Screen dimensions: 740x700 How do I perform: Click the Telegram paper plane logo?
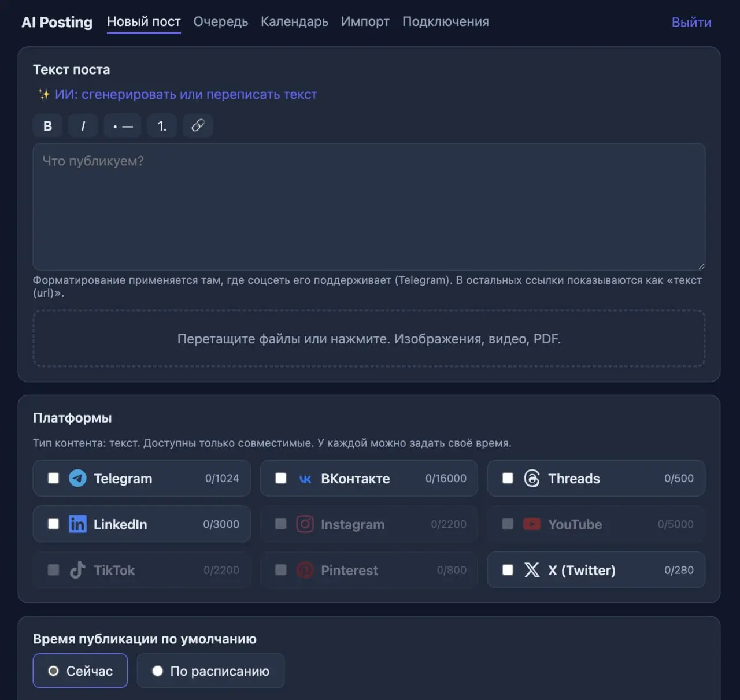click(77, 478)
